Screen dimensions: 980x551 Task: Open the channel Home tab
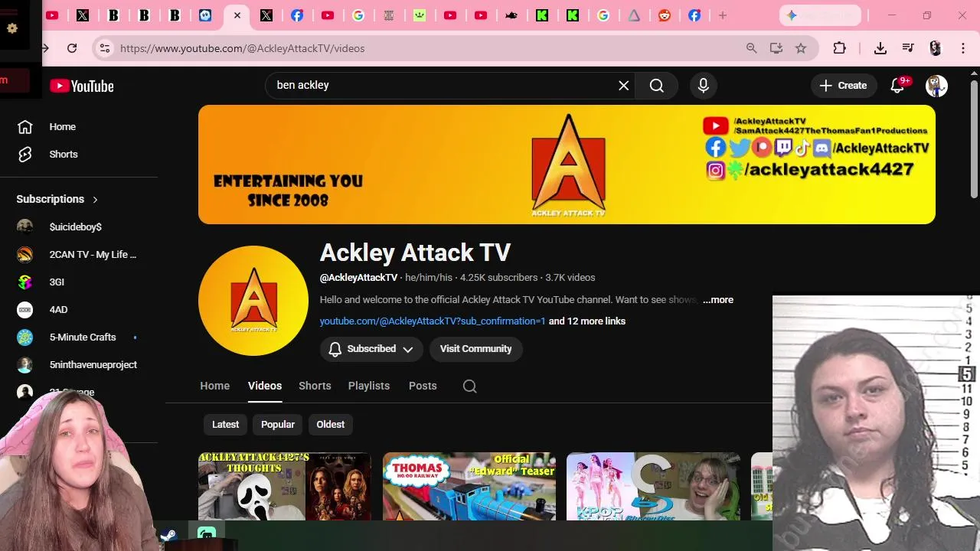pyautogui.click(x=215, y=386)
